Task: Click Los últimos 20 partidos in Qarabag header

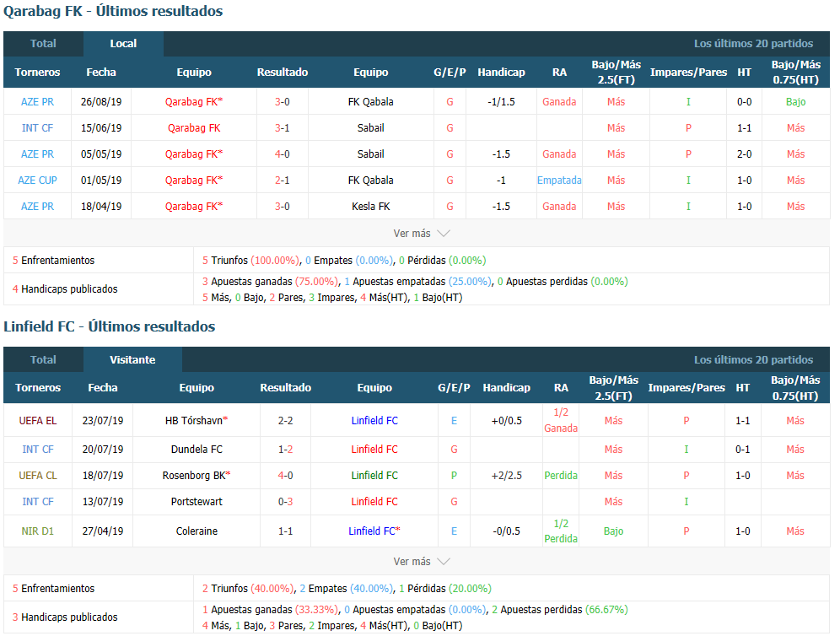Action: coord(753,44)
